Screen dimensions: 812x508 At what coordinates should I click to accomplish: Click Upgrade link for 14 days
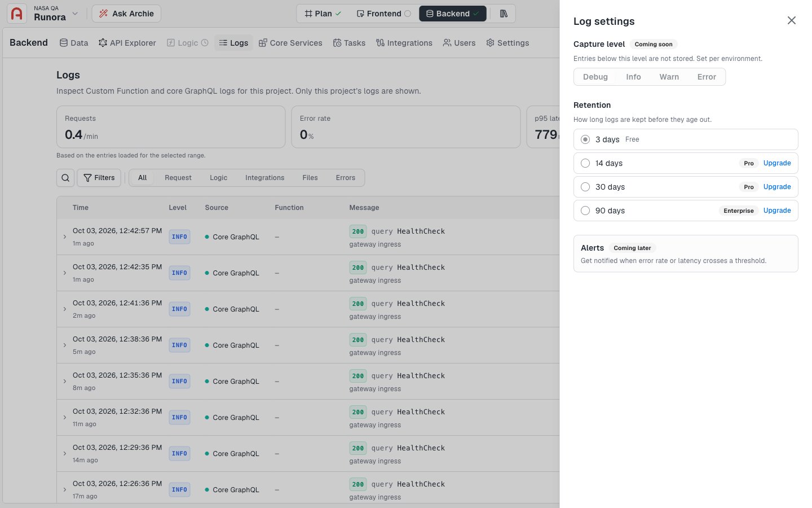click(x=777, y=163)
